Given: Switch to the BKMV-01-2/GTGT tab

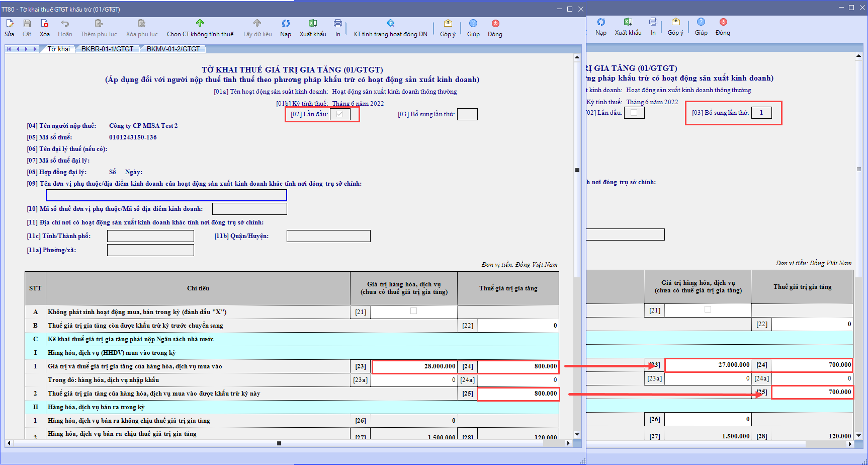Looking at the screenshot, I should [173, 49].
